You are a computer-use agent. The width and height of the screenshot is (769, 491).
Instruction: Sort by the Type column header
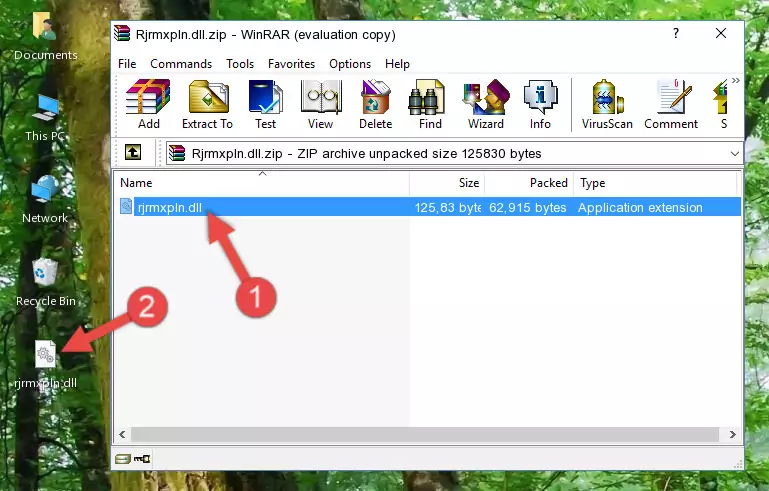tap(655, 183)
